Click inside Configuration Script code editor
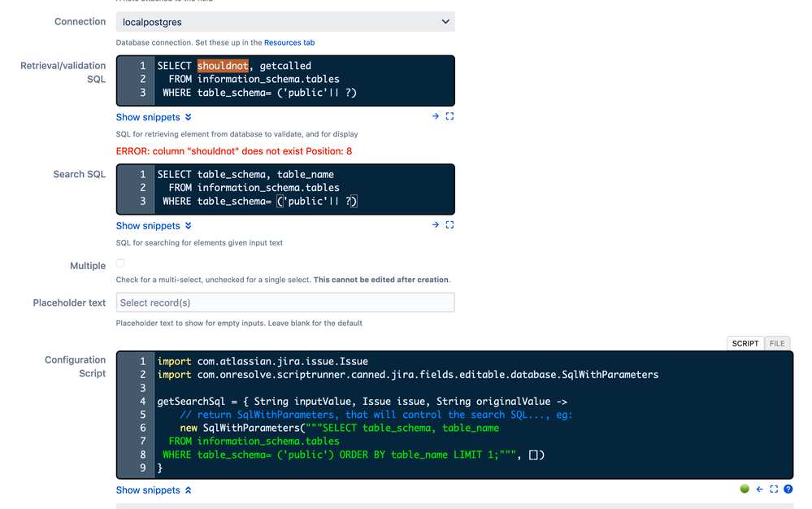Screen dimensions: 812x509 pos(454,415)
